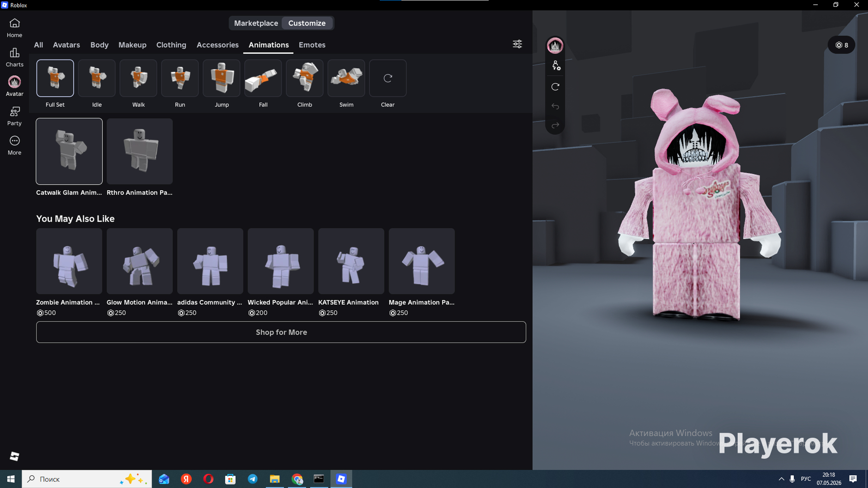This screenshot has height=488, width=868.
Task: Open the Home sidebar item
Action: [x=14, y=28]
